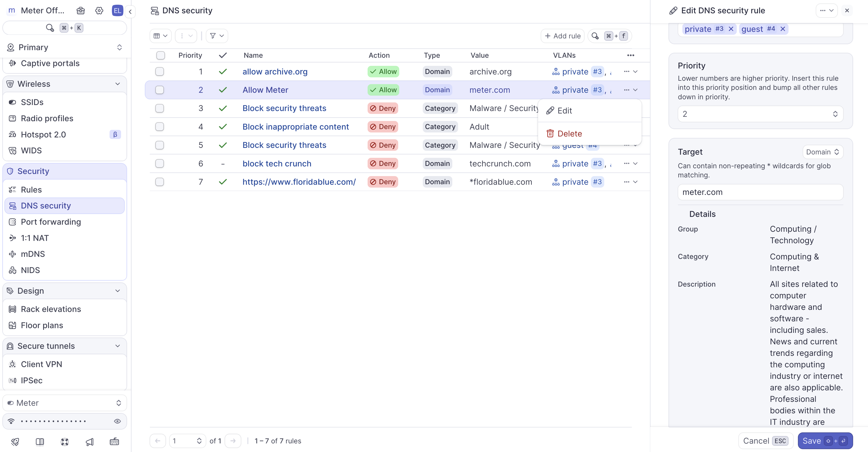Click the megaphone announcements icon

90,442
